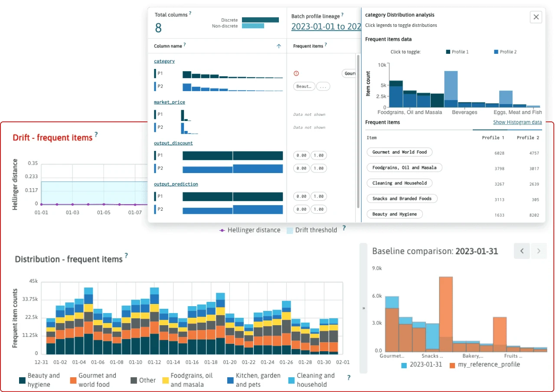Click help icon after Cleaning and household legend
The width and height of the screenshot is (556, 392).
349,378
